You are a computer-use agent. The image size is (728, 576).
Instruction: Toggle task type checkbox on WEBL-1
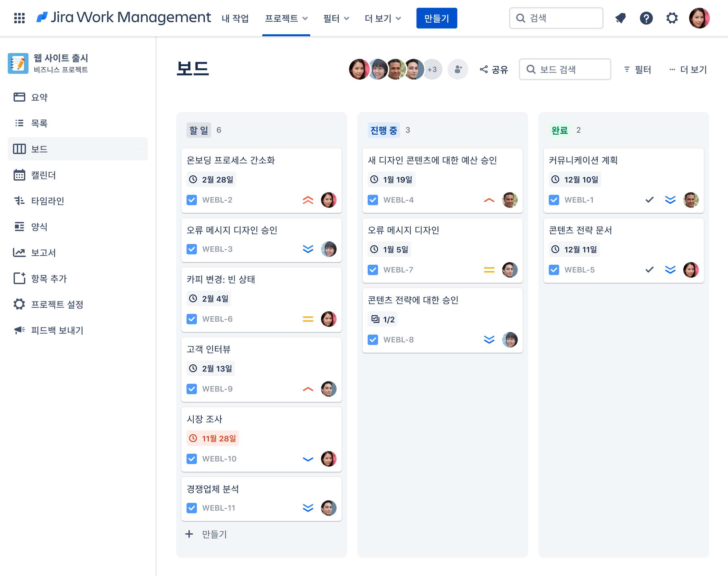pyautogui.click(x=554, y=200)
